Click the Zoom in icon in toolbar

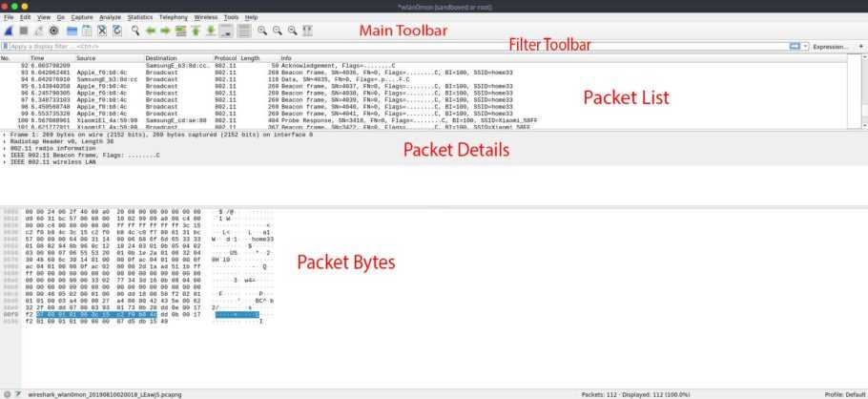(x=262, y=31)
